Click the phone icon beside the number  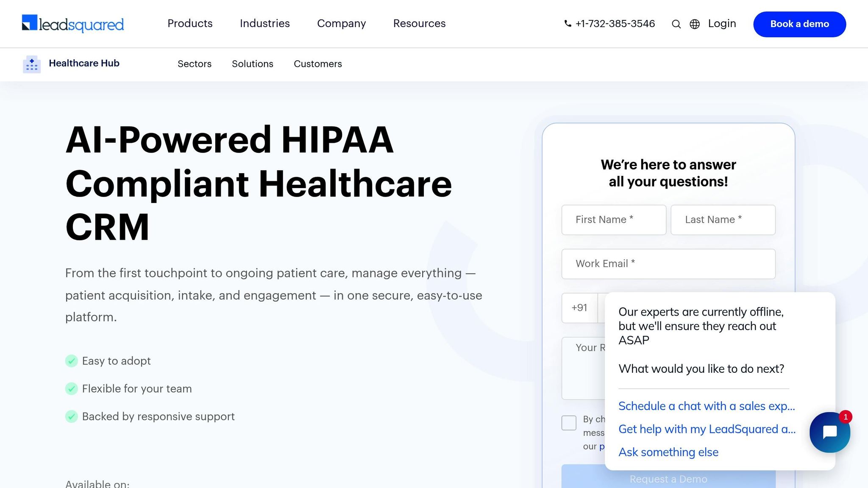(568, 24)
